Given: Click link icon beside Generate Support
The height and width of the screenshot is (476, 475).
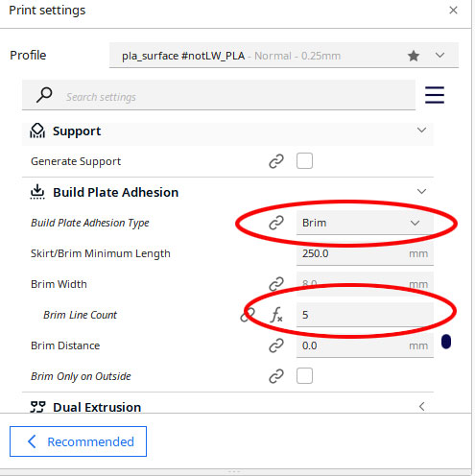Looking at the screenshot, I should (276, 161).
